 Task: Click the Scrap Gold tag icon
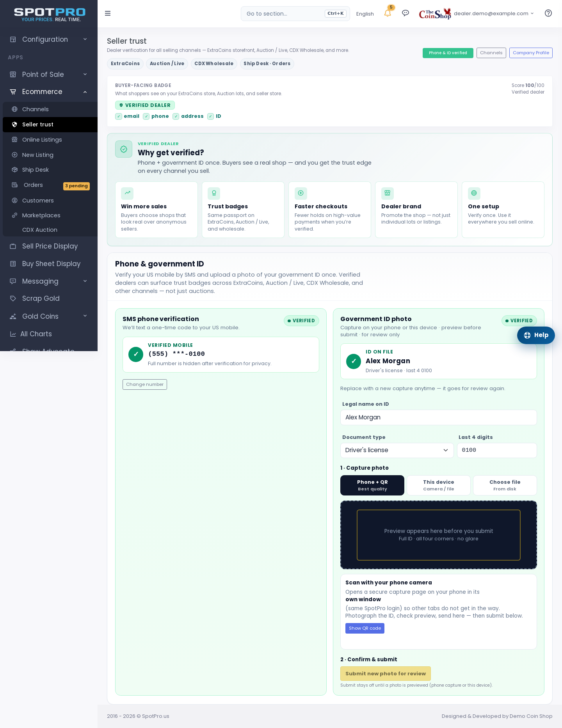[13, 298]
